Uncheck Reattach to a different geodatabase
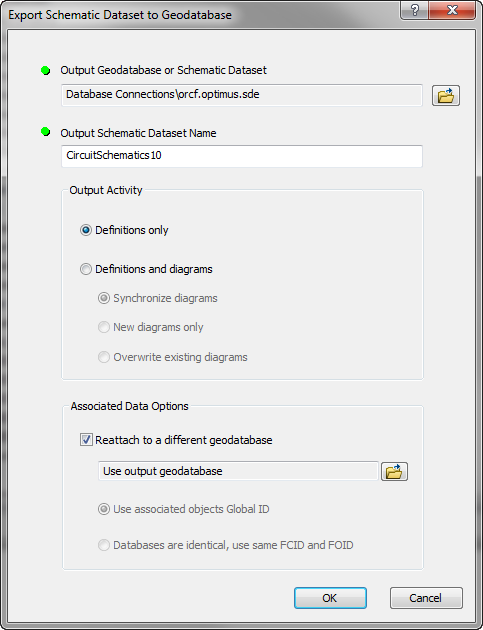Image resolution: width=483 pixels, height=630 pixels. pyautogui.click(x=86, y=440)
